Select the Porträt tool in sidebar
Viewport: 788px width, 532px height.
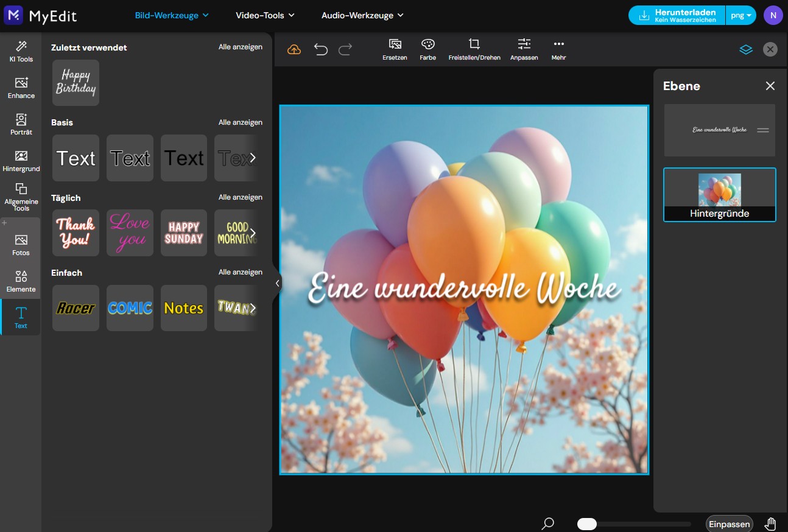click(21, 124)
